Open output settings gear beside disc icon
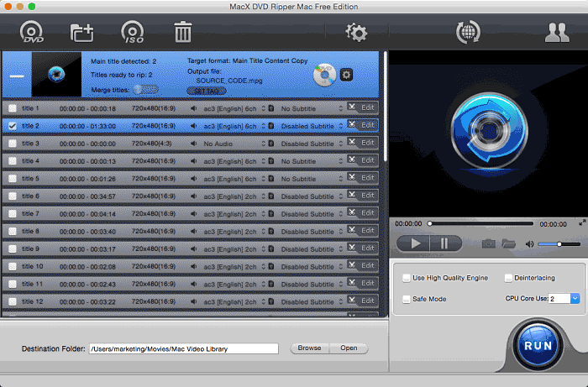Image resolution: width=588 pixels, height=387 pixels. (346, 75)
